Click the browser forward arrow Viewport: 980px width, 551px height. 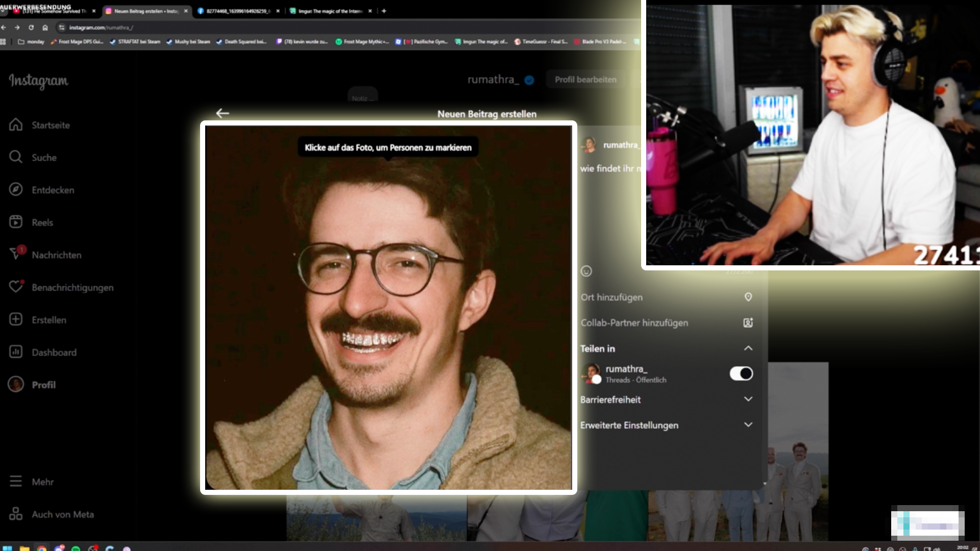pyautogui.click(x=17, y=28)
